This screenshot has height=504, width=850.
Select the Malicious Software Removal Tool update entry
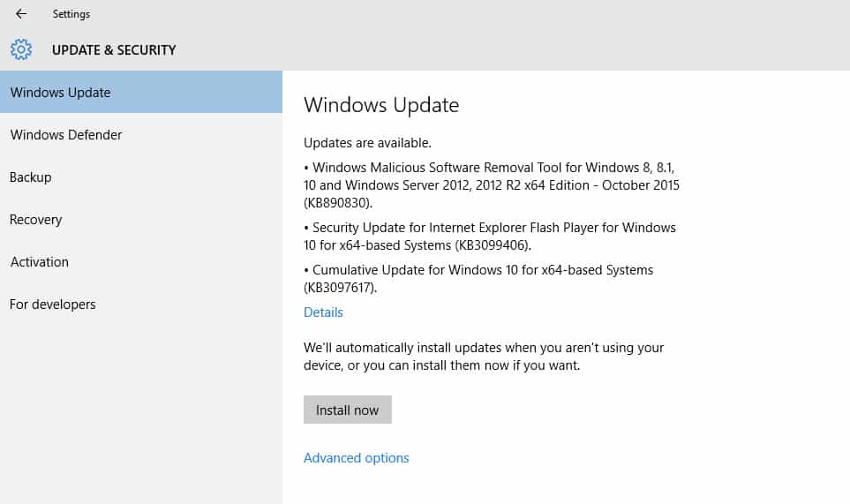(491, 185)
